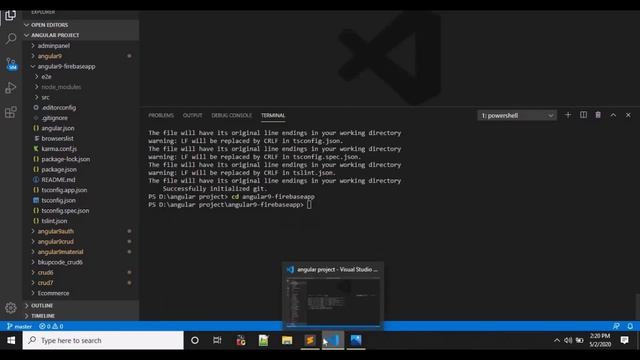
Task: Open the feedback icon in status bar
Action: point(616,326)
